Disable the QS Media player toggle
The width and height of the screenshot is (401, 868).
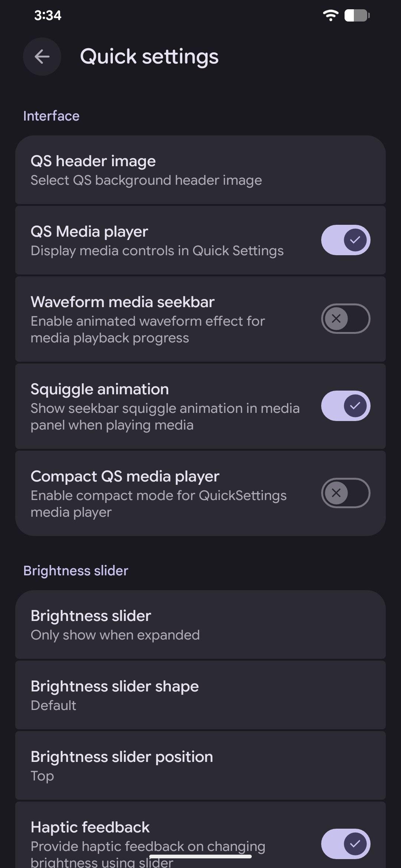coord(345,240)
